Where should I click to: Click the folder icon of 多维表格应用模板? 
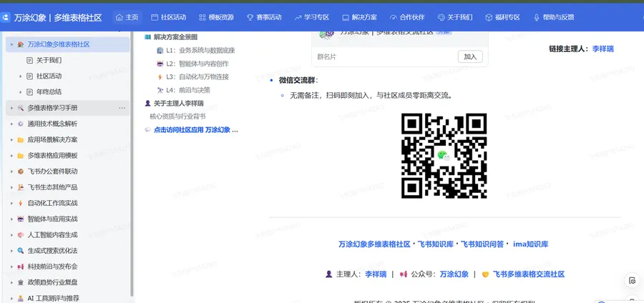21,156
